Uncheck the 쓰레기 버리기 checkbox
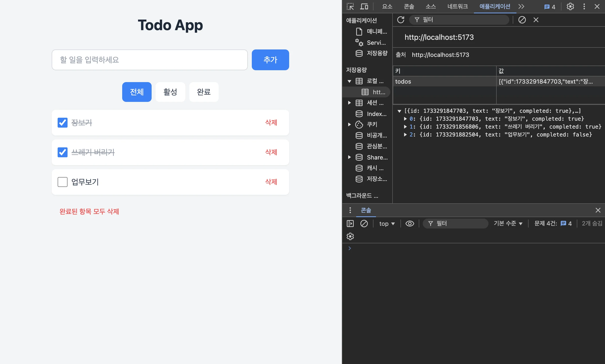Screen dimensions: 605x364 pyautogui.click(x=63, y=152)
